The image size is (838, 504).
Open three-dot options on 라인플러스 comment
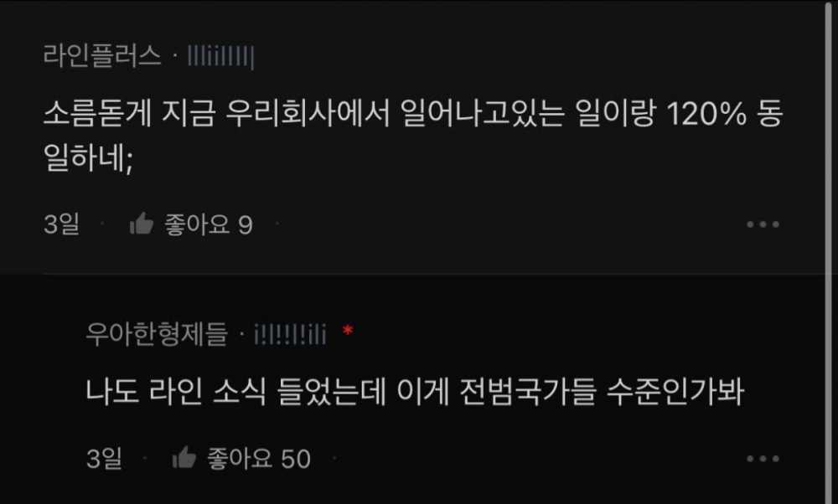coord(763,224)
